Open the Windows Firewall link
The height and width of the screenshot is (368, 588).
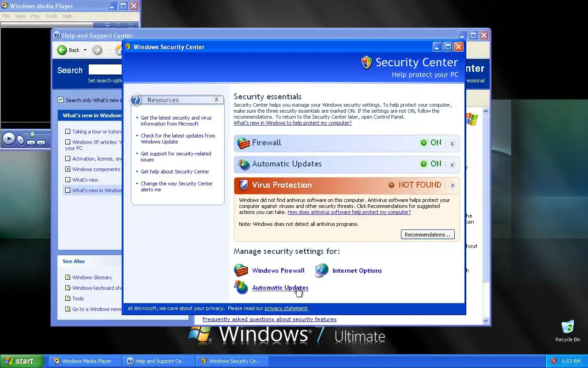(x=278, y=270)
